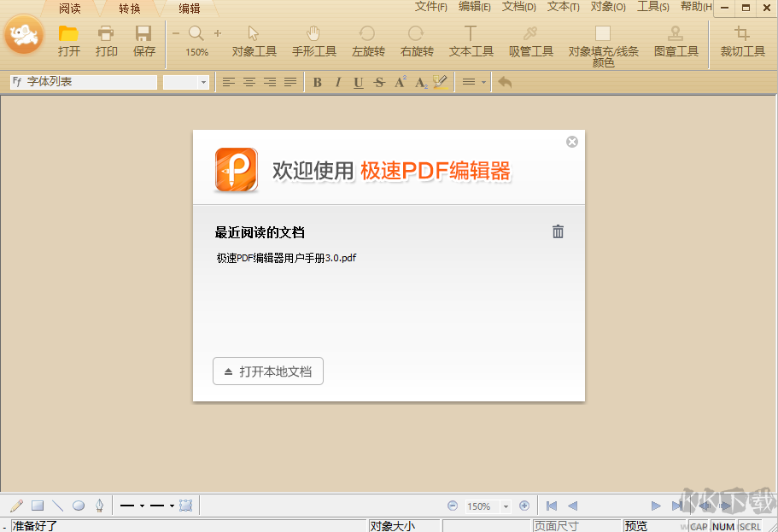This screenshot has width=778, height=532.
Task: Toggle underline text formatting
Action: pyautogui.click(x=357, y=82)
